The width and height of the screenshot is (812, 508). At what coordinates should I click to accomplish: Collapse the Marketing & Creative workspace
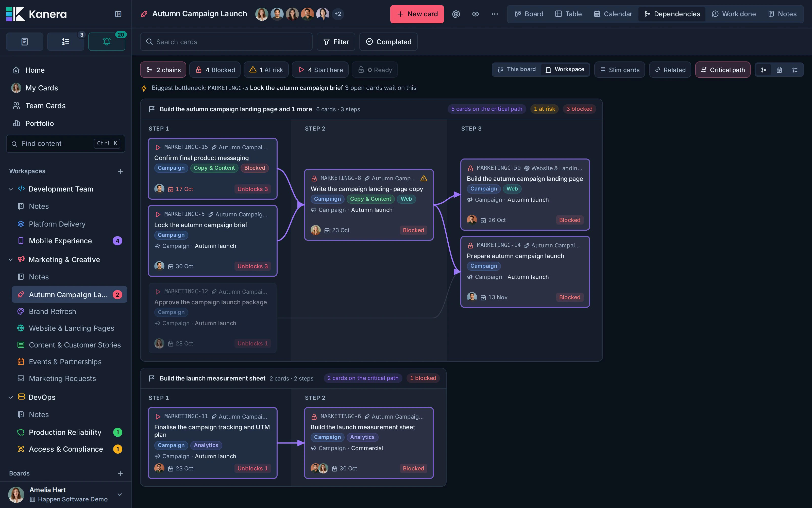coord(11,260)
